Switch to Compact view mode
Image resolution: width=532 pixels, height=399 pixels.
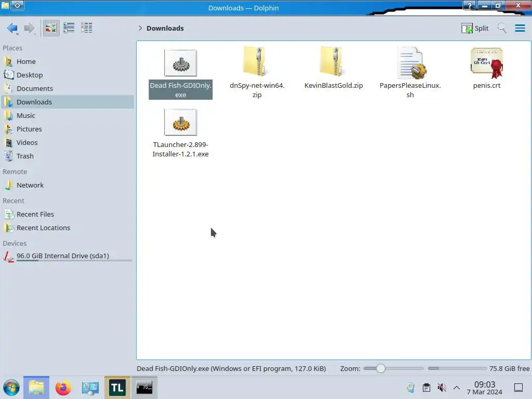[x=69, y=28]
